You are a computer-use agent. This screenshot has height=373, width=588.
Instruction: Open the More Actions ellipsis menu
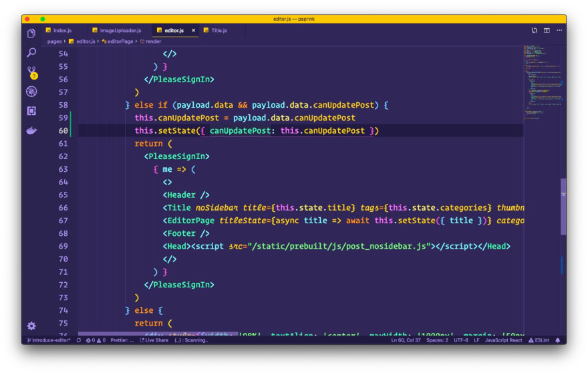click(559, 30)
